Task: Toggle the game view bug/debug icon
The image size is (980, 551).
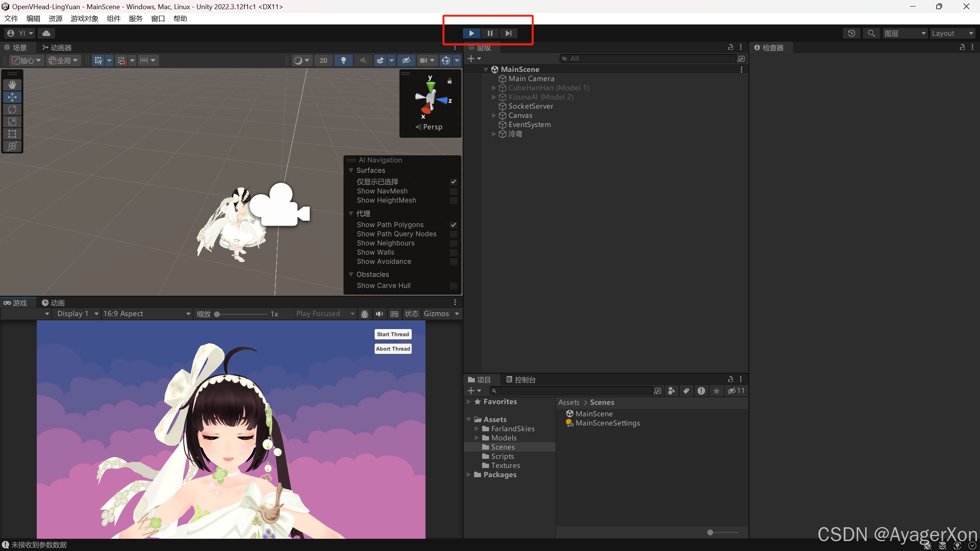Action: point(365,314)
